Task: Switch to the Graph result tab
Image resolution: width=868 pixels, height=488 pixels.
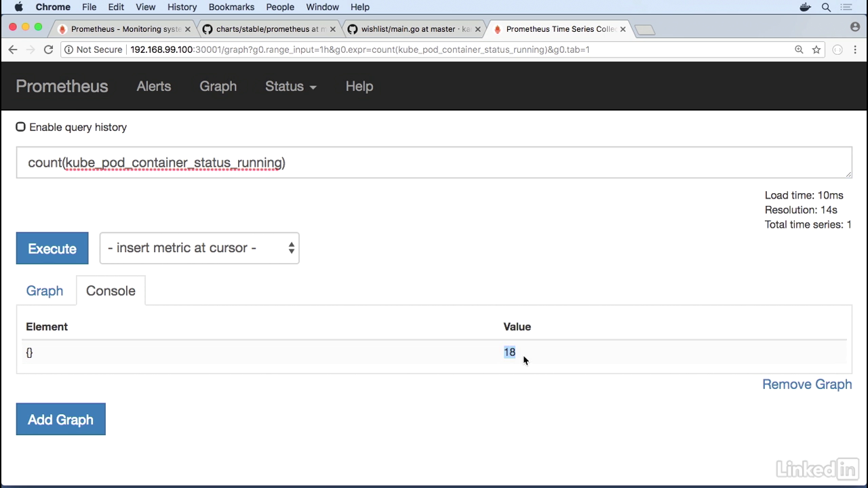Action: point(44,291)
